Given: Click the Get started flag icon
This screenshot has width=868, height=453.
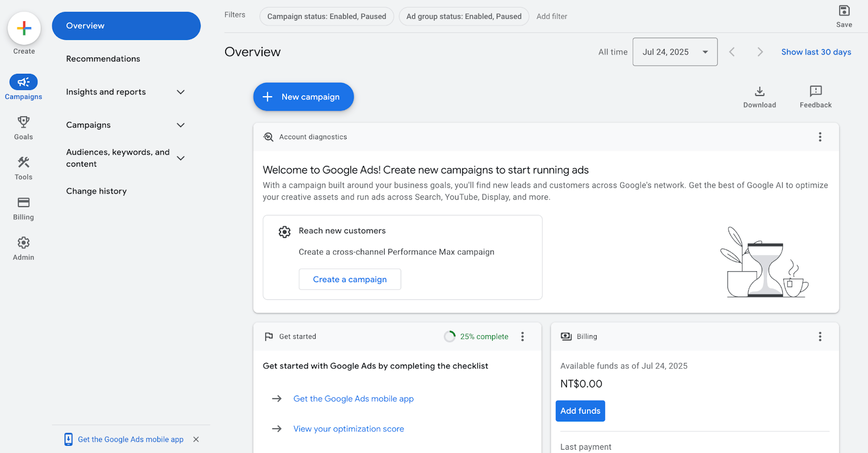Looking at the screenshot, I should coord(269,336).
